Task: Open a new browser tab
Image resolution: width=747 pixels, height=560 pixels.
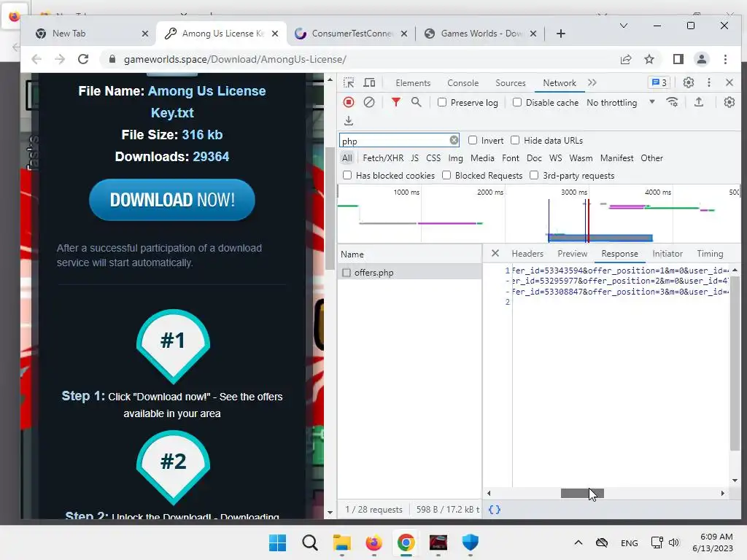Action: click(561, 34)
